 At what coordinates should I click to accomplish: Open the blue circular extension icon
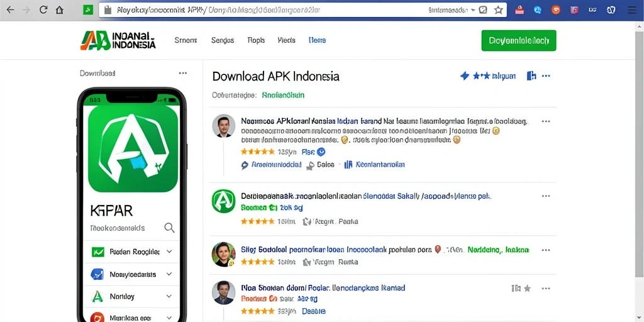click(x=538, y=10)
